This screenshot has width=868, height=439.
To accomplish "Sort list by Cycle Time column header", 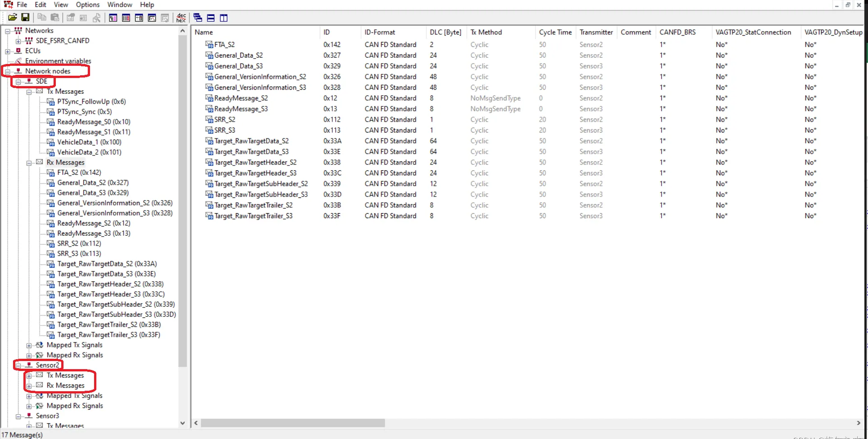I will [x=555, y=32].
